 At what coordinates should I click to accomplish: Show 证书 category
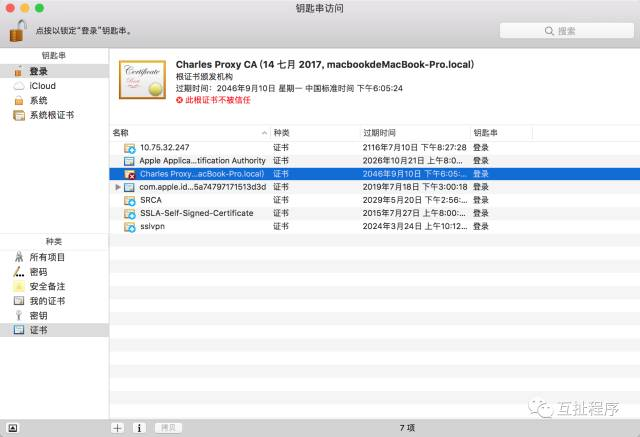54,330
